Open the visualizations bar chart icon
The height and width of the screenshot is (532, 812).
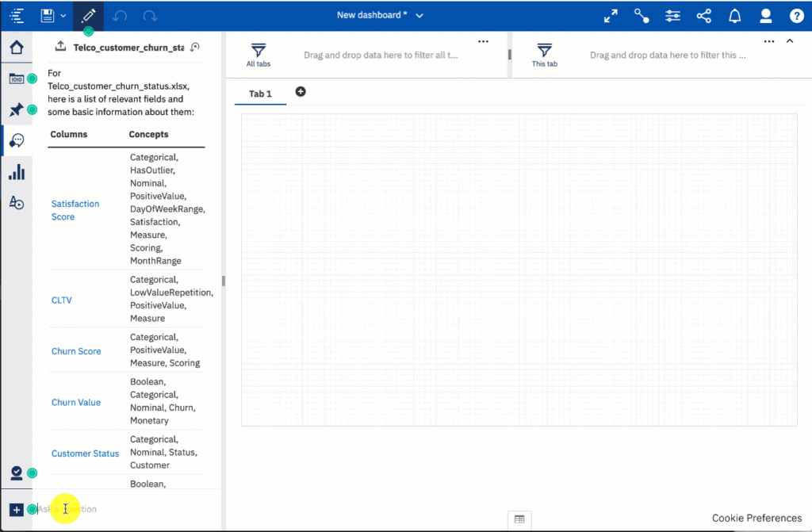(x=17, y=172)
